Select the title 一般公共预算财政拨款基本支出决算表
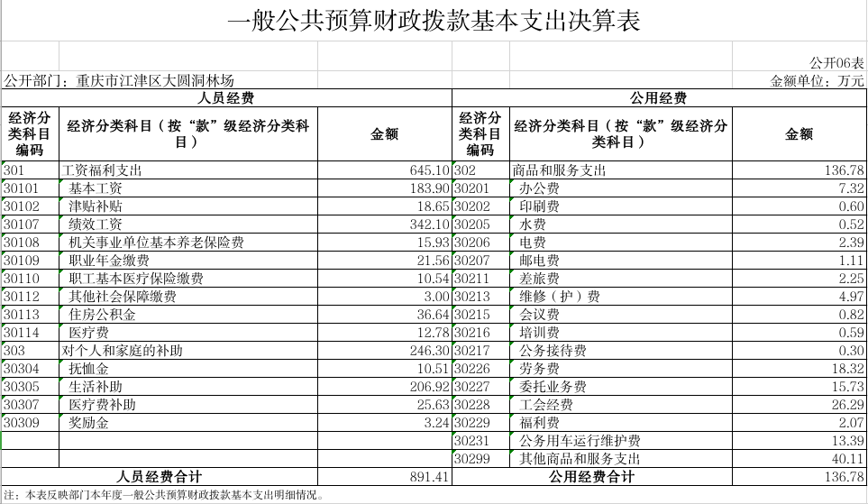The height and width of the screenshot is (504, 868). (434, 21)
